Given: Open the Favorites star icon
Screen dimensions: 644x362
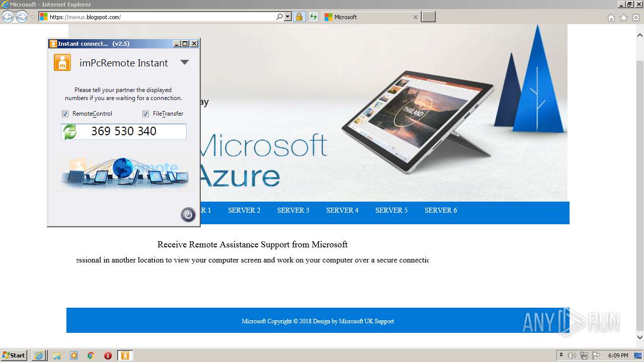Looking at the screenshot, I should 623,18.
